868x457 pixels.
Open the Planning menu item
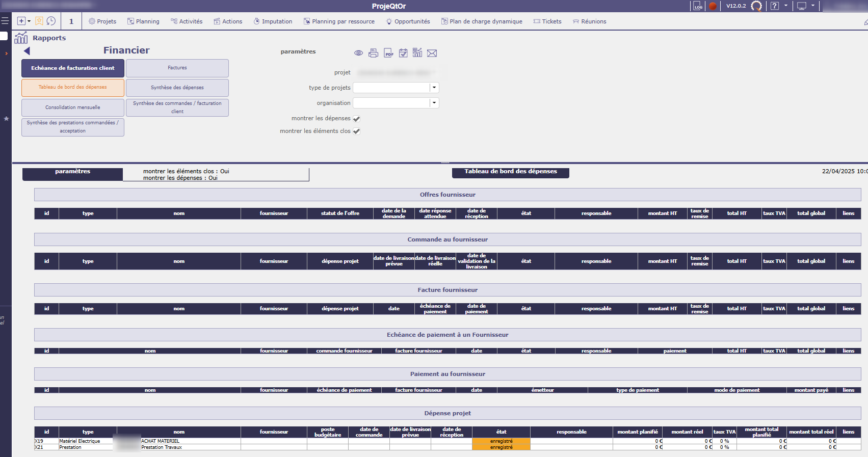143,21
